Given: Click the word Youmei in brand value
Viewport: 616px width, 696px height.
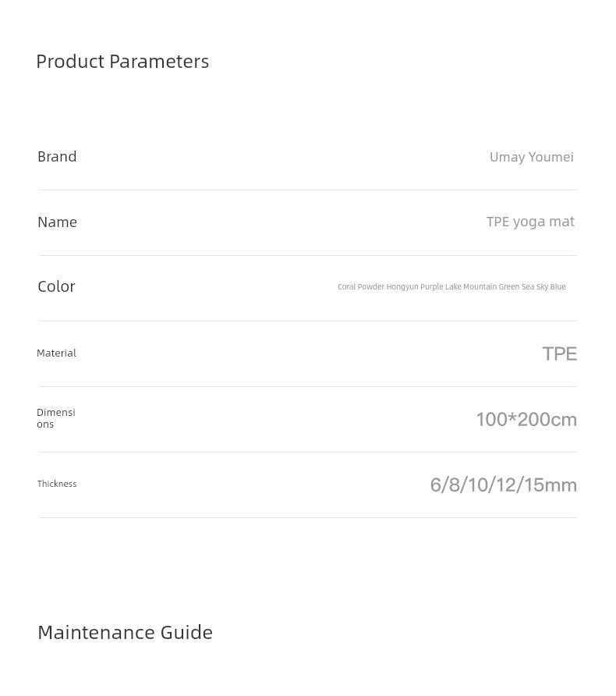Looking at the screenshot, I should (551, 157).
